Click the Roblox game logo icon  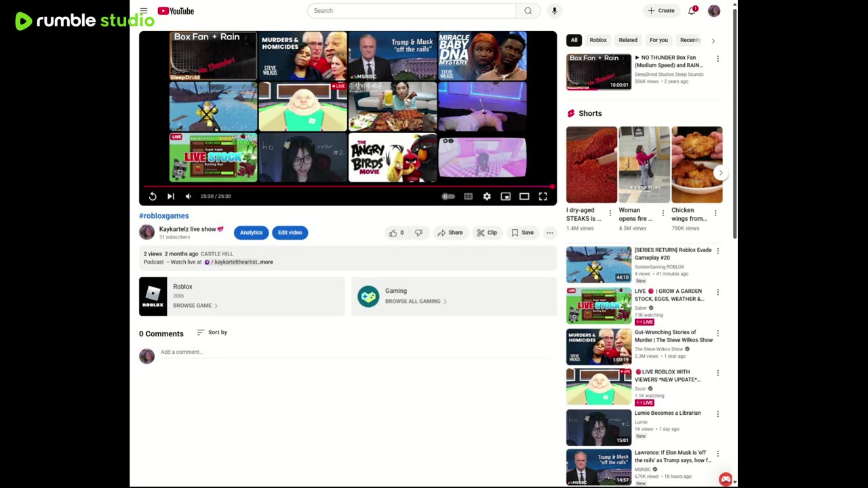[153, 296]
